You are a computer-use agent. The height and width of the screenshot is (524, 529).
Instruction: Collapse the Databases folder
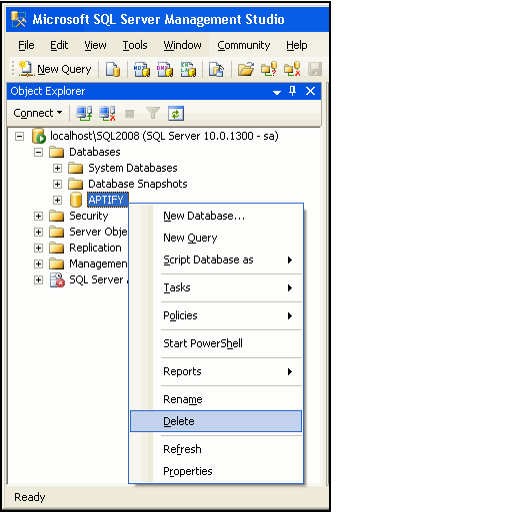click(38, 153)
